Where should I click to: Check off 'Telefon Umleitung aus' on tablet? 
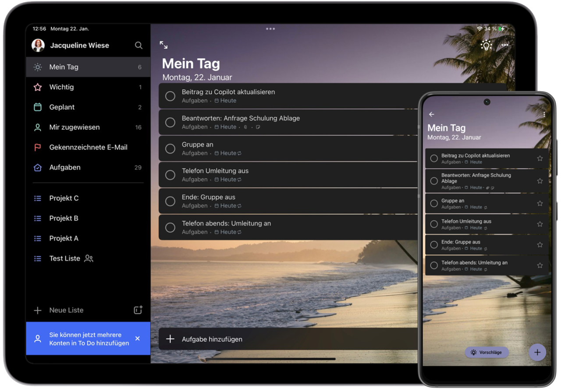[170, 175]
